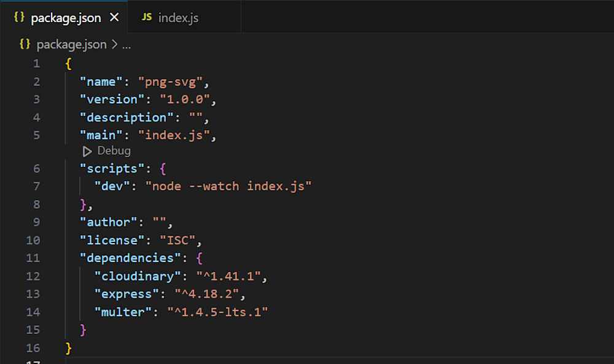The height and width of the screenshot is (364, 614).
Task: Click the JS icon on index.js tab
Action: [x=146, y=18]
